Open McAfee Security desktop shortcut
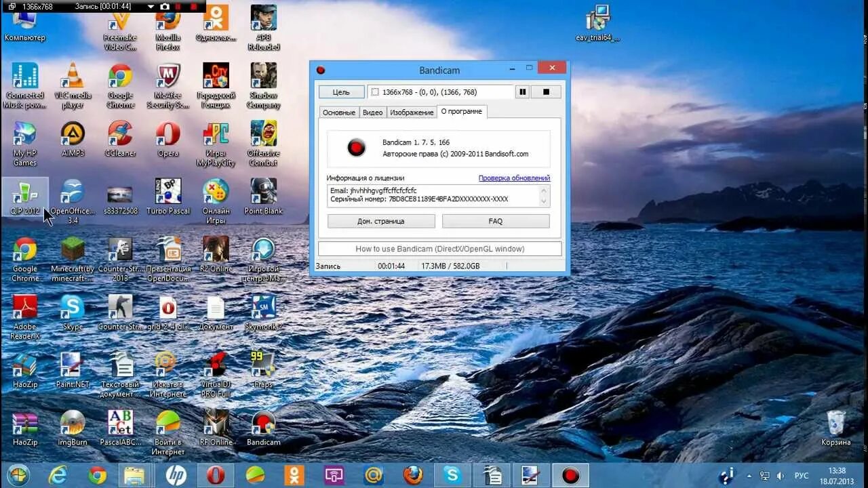Screen dimensions: 868x488 click(x=167, y=85)
